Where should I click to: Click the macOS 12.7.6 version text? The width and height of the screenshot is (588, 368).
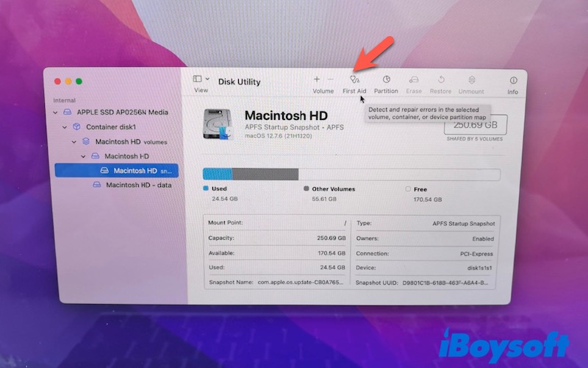pyautogui.click(x=279, y=136)
